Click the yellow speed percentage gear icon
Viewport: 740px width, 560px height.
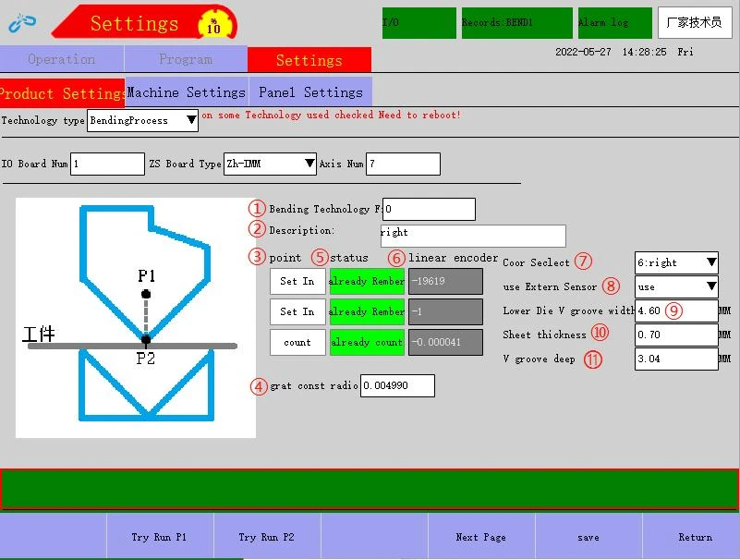(x=214, y=25)
